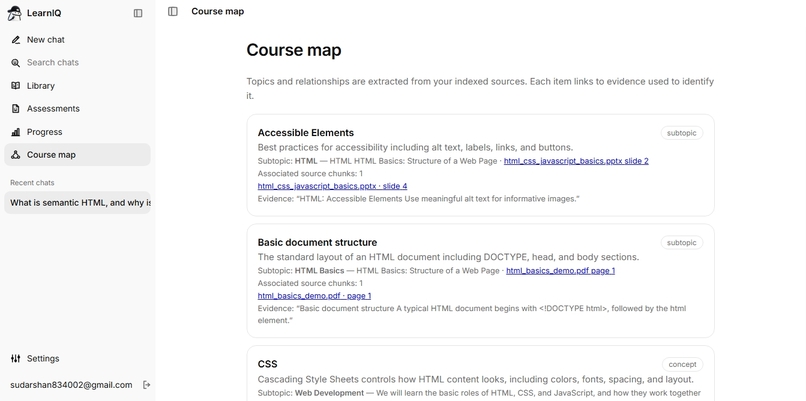
Task: Open html_basics_demo.pdf page 1 link after Subtopic line
Action: pos(560,270)
